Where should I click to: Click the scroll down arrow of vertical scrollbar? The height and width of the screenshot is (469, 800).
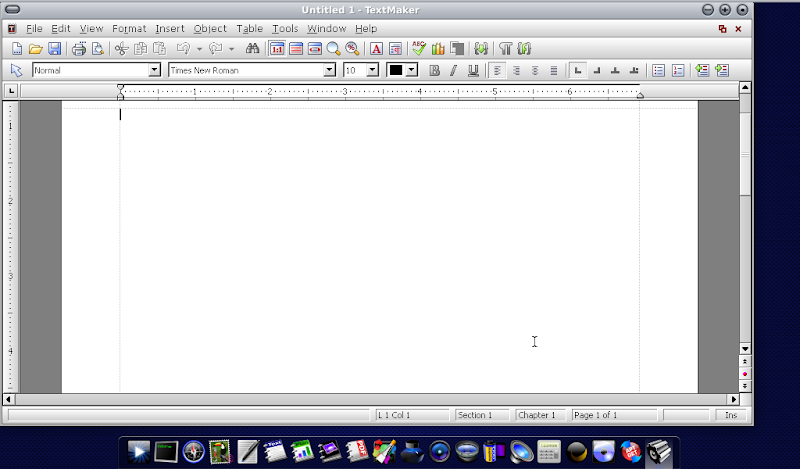(745, 349)
